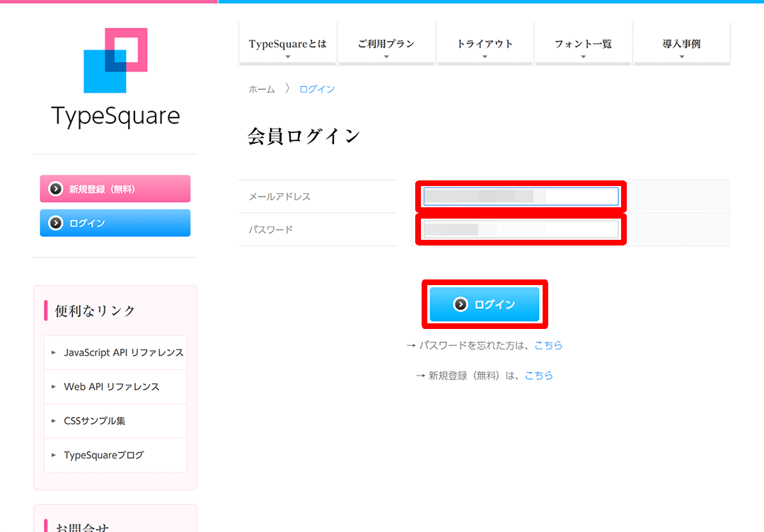Click こちら link for forgotten password

(548, 345)
